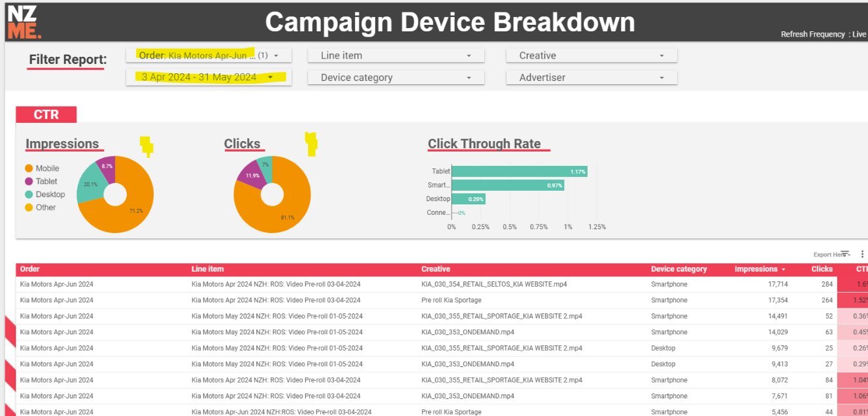Image resolution: width=868 pixels, height=416 pixels.
Task: Click the Mobile legend dot
Action: 29,168
